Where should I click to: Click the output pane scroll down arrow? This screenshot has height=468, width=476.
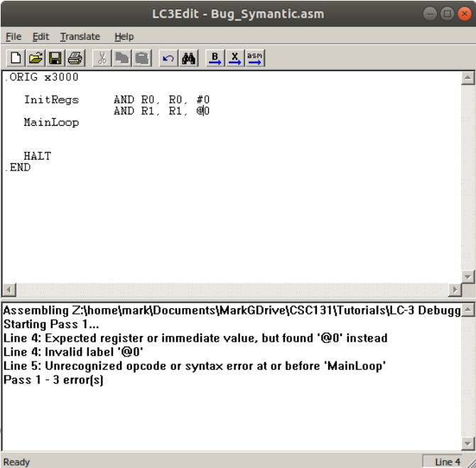coord(467,444)
